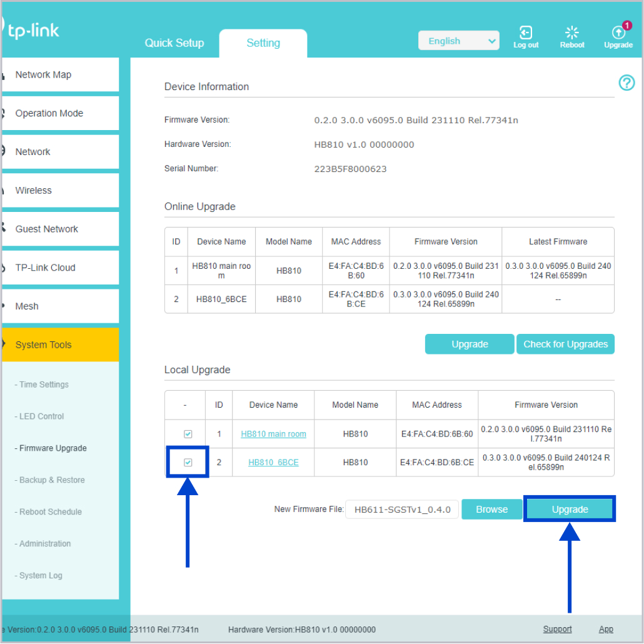644x644 pixels.
Task: Open Operation Mode menu
Action: point(60,113)
